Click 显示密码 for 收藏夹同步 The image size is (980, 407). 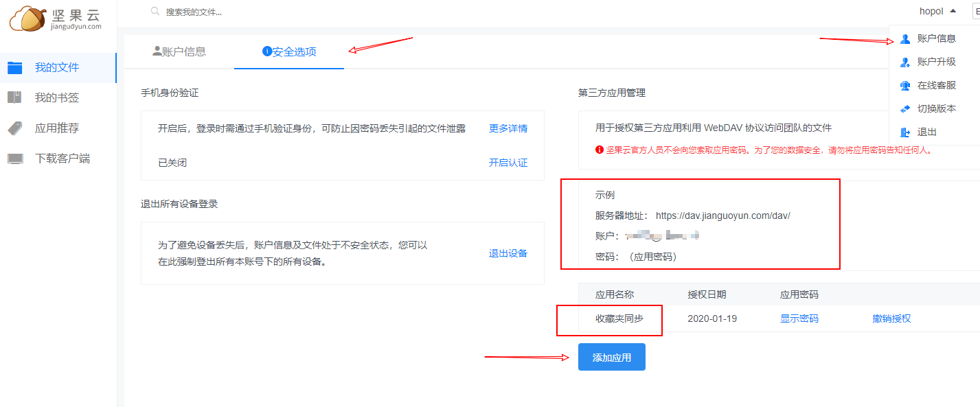coord(799,318)
